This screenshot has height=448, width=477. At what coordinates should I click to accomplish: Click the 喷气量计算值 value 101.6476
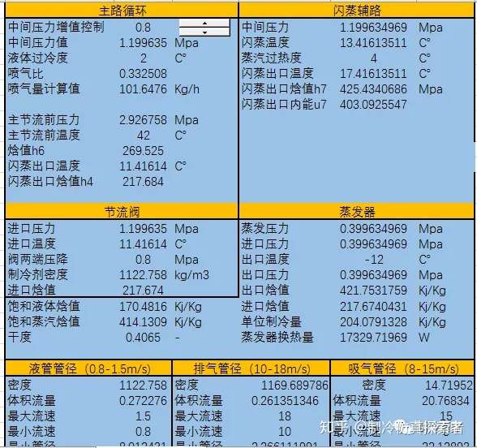(143, 89)
